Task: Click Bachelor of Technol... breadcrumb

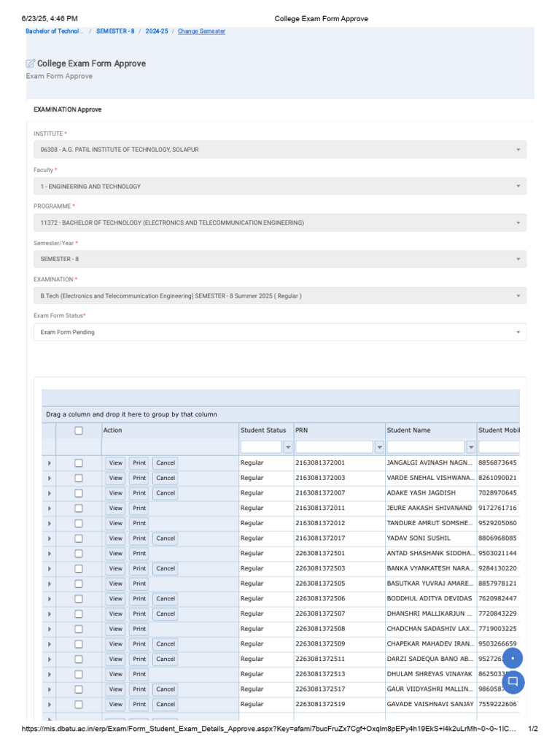Action: click(54, 31)
